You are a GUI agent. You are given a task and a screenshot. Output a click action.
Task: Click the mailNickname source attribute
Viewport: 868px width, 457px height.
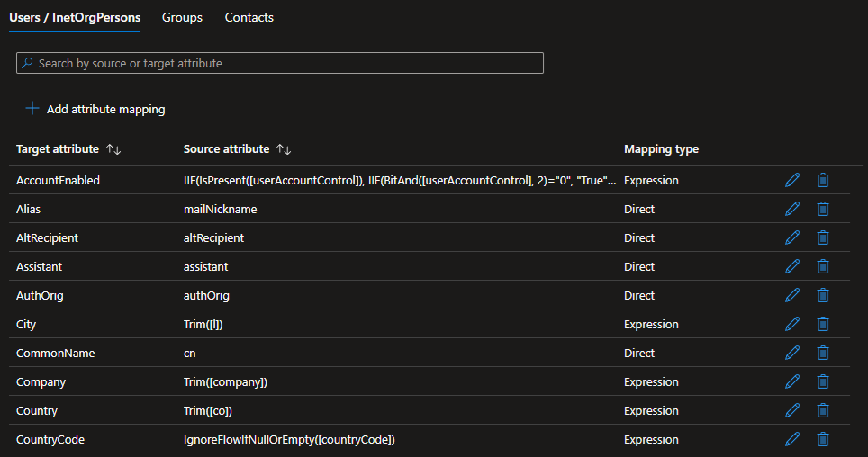pos(221,209)
